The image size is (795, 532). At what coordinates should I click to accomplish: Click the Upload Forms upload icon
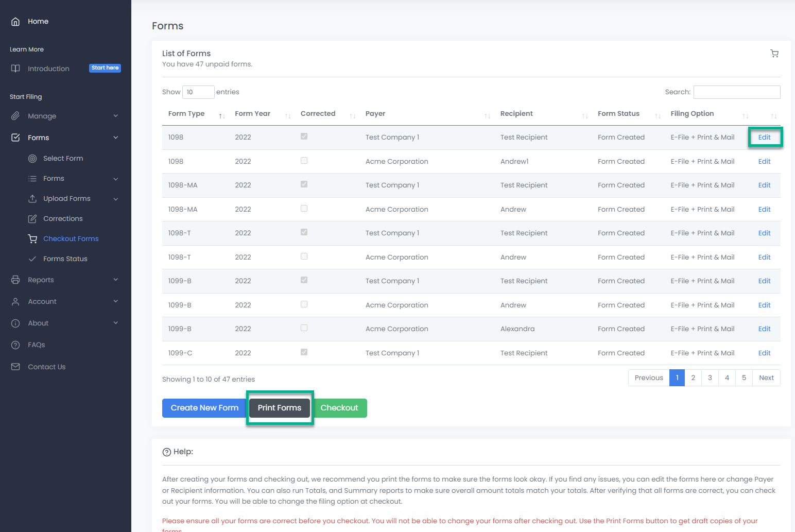[x=32, y=199]
